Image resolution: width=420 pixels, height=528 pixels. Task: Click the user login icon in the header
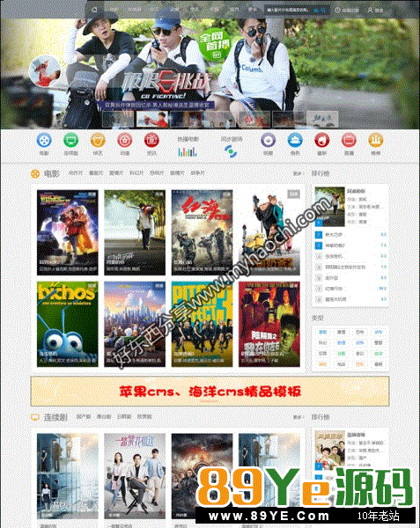pos(370,10)
